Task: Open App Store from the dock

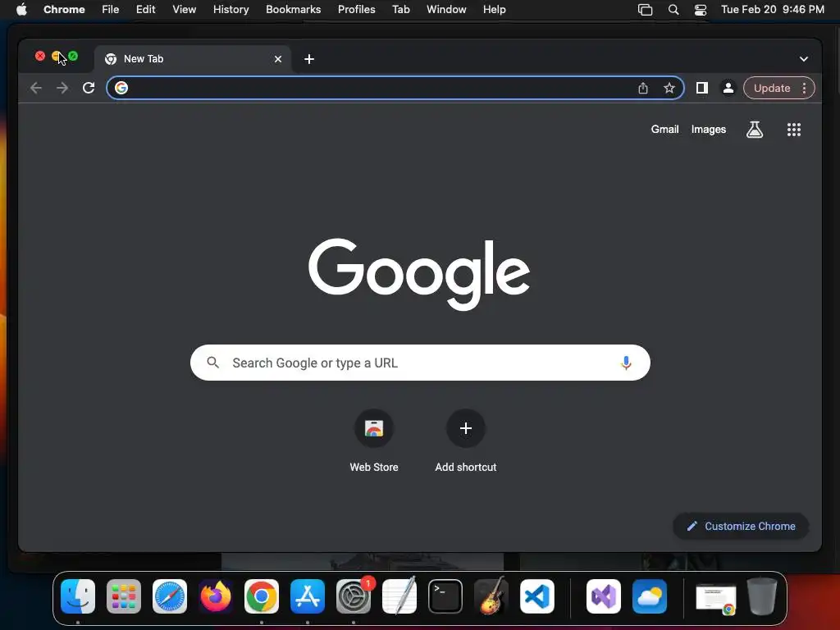Action: coord(308,596)
